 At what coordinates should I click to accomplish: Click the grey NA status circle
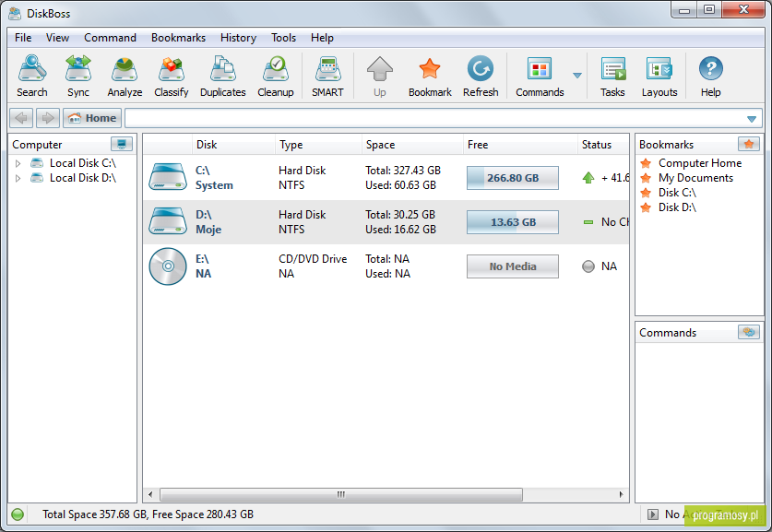click(588, 266)
